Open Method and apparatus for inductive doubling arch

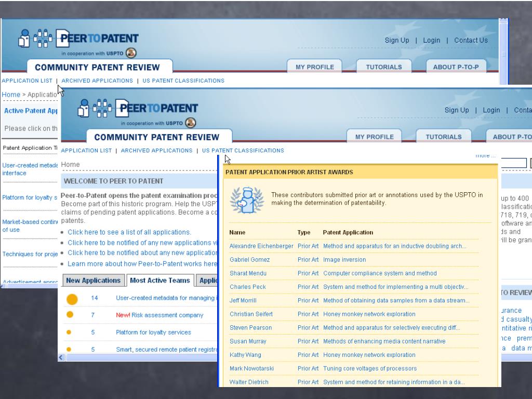point(395,246)
